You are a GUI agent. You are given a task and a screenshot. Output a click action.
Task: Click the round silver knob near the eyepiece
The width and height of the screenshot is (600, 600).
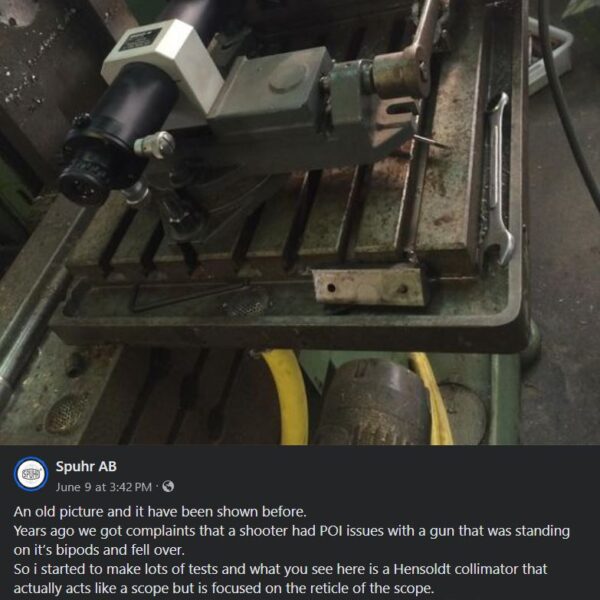coord(155,145)
